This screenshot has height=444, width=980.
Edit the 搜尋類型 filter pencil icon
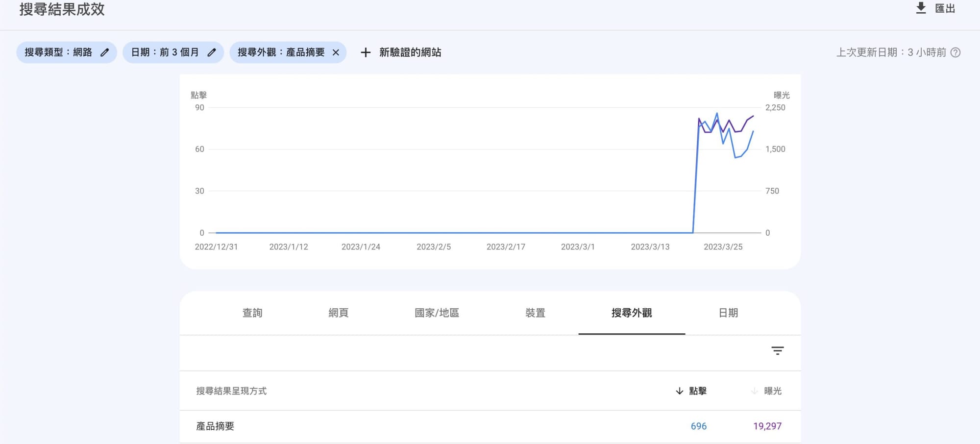104,52
